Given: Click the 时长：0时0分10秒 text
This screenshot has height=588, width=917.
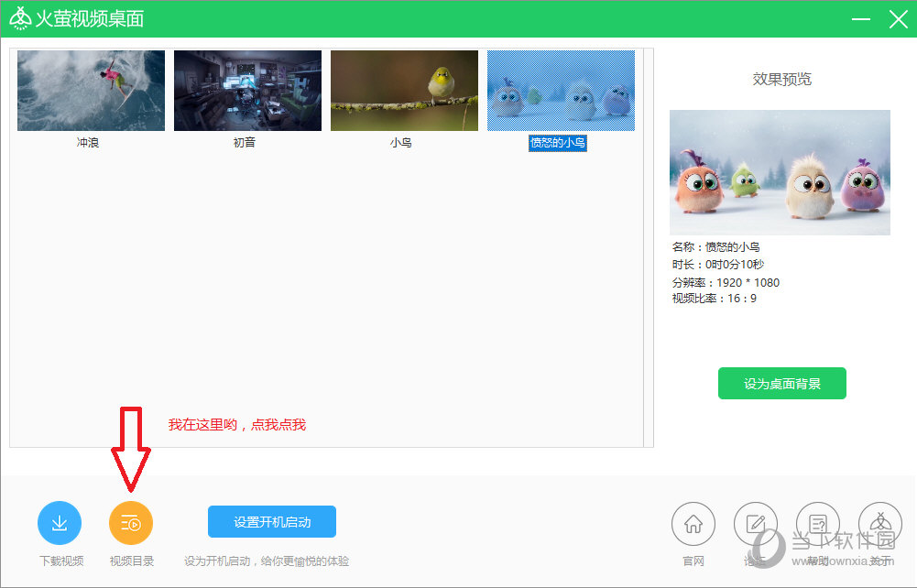Looking at the screenshot, I should 718,264.
